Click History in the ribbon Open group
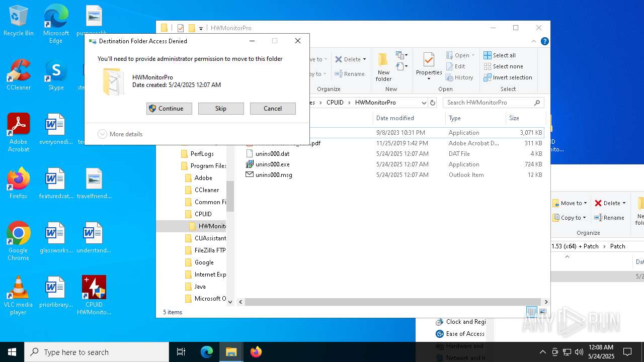The image size is (644, 362). point(459,77)
